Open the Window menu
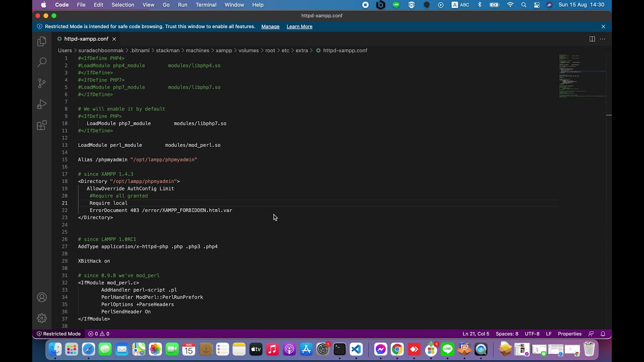This screenshot has width=644, height=362. [234, 5]
